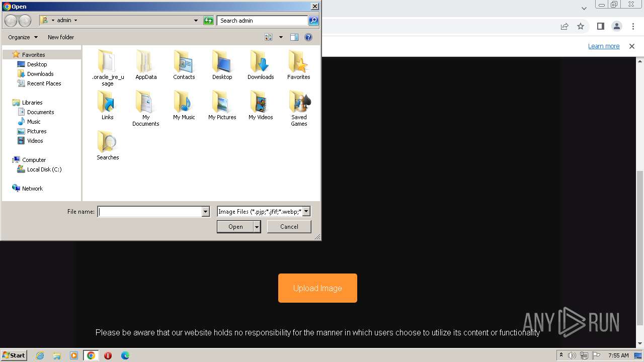Show the preview pane icon
Image resolution: width=644 pixels, height=362 pixels.
click(294, 37)
